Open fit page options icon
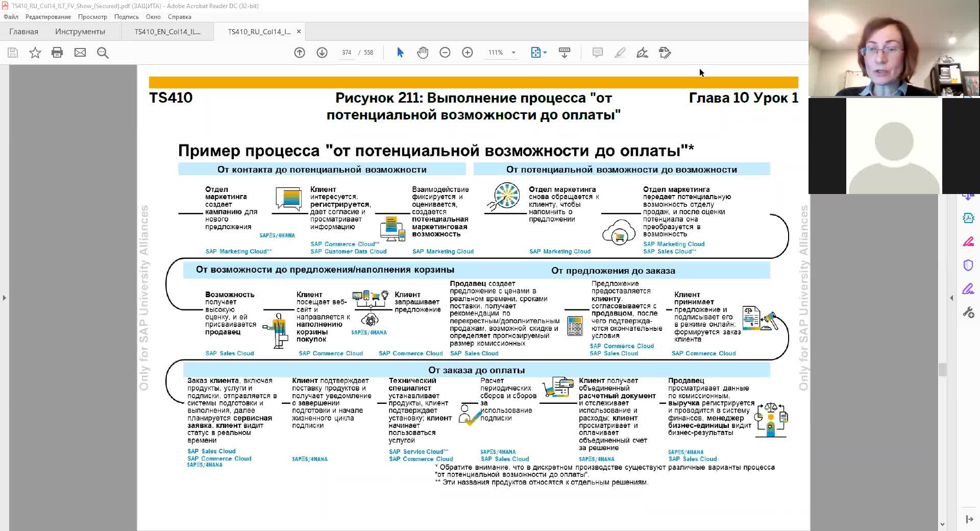 tap(538, 53)
